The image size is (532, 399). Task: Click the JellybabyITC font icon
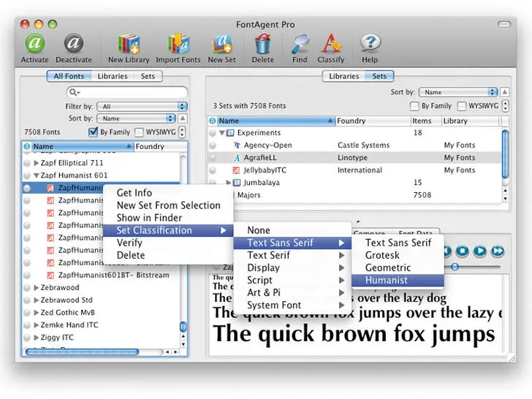click(236, 170)
